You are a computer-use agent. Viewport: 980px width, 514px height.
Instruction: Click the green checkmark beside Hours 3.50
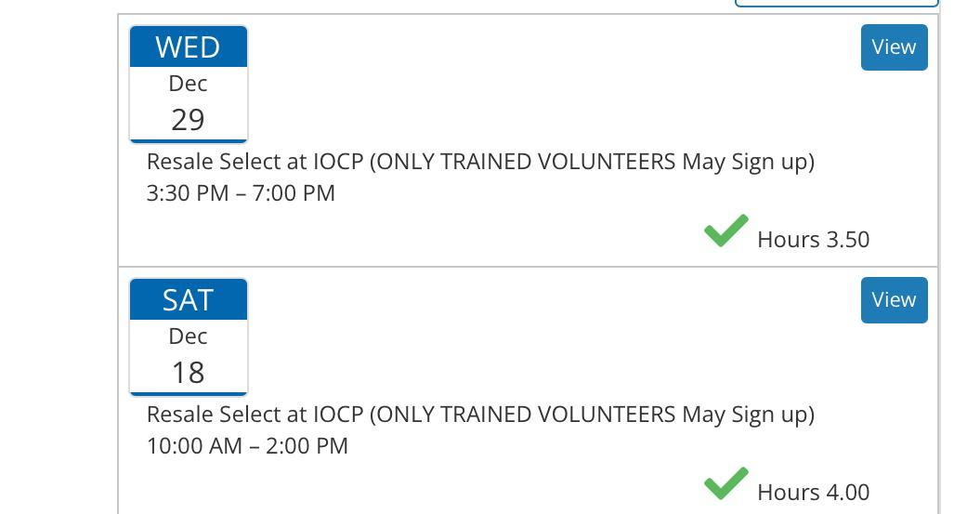click(725, 231)
